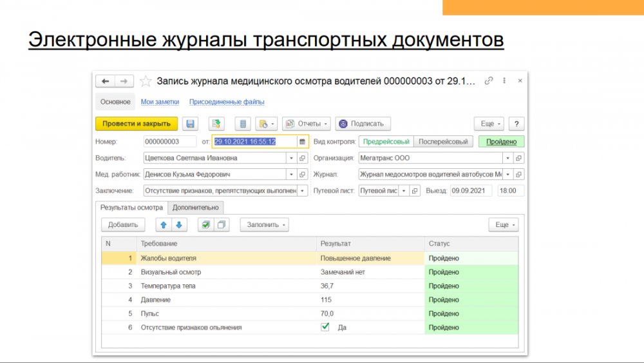The image size is (644, 363).
Task: Click the post document icon with green arrow
Action: click(217, 124)
